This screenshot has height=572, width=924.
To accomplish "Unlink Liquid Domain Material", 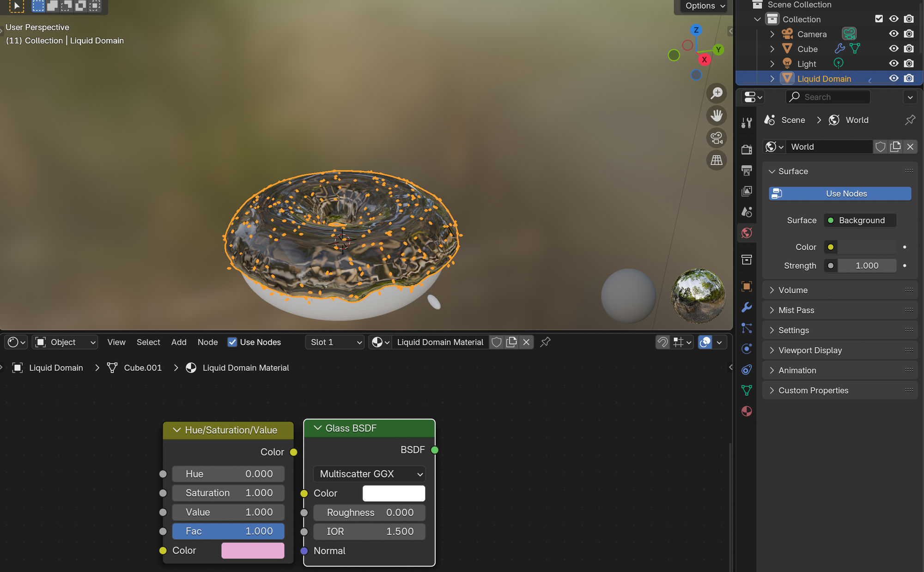I will [x=526, y=342].
